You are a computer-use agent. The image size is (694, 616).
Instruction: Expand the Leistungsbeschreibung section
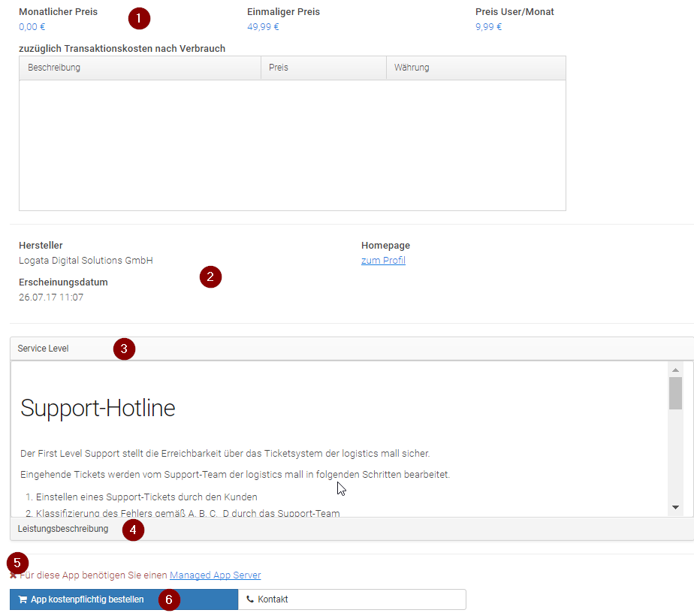352,529
